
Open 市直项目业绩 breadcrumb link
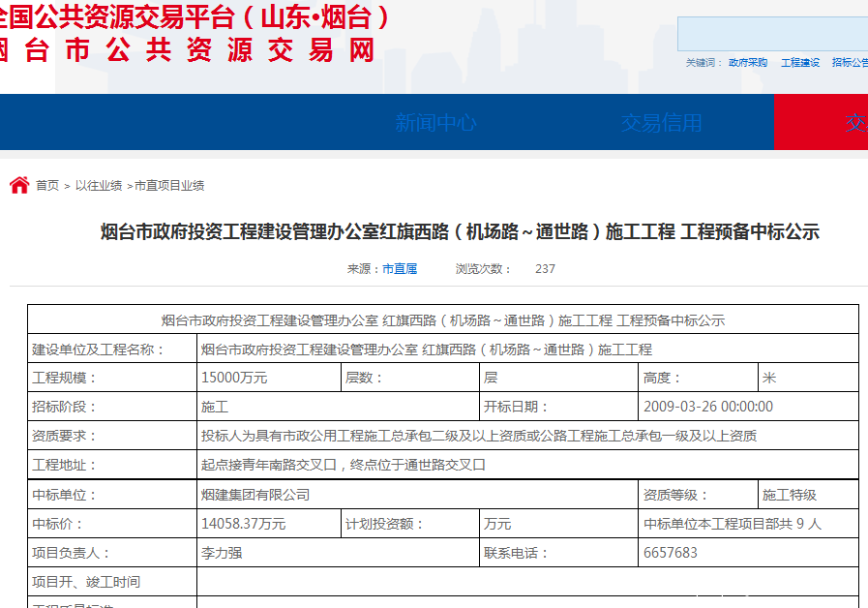pos(169,186)
